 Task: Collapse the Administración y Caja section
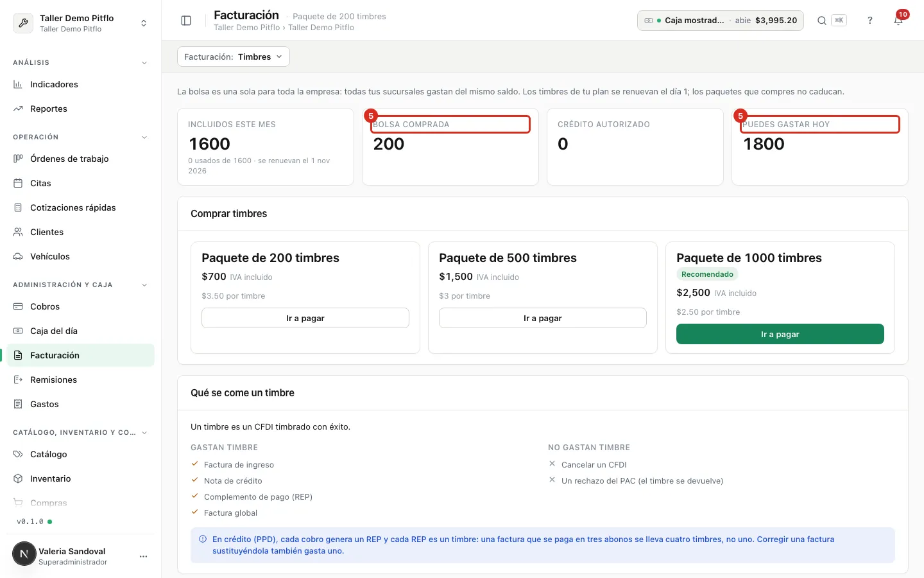click(144, 285)
